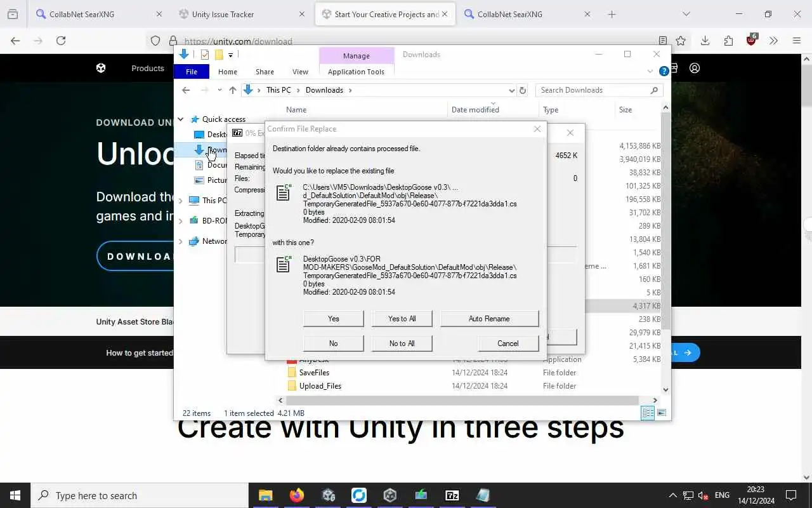
Task: Reload the Firefox page
Action: pyautogui.click(x=61, y=41)
